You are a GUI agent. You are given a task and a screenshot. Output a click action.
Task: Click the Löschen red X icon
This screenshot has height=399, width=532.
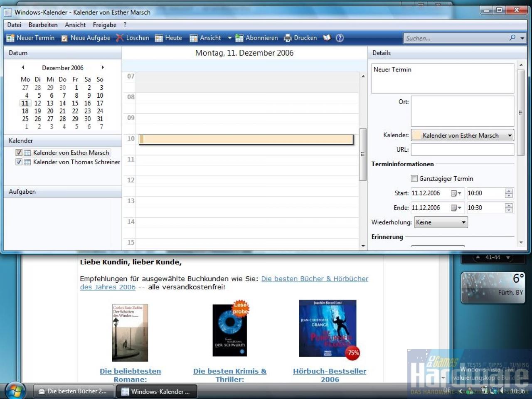(x=120, y=38)
